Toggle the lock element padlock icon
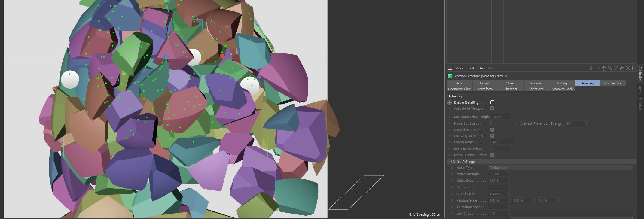 pyautogui.click(x=622, y=68)
